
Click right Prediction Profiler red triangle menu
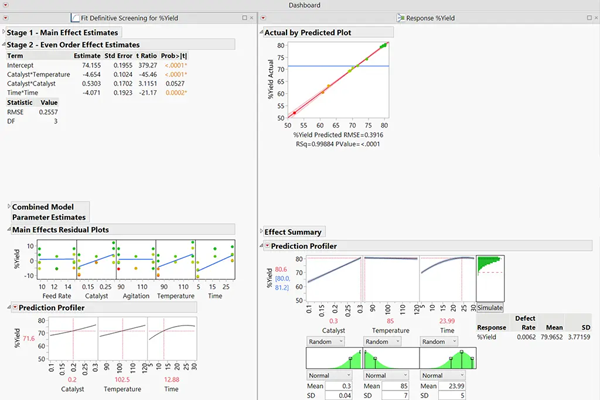(x=264, y=246)
